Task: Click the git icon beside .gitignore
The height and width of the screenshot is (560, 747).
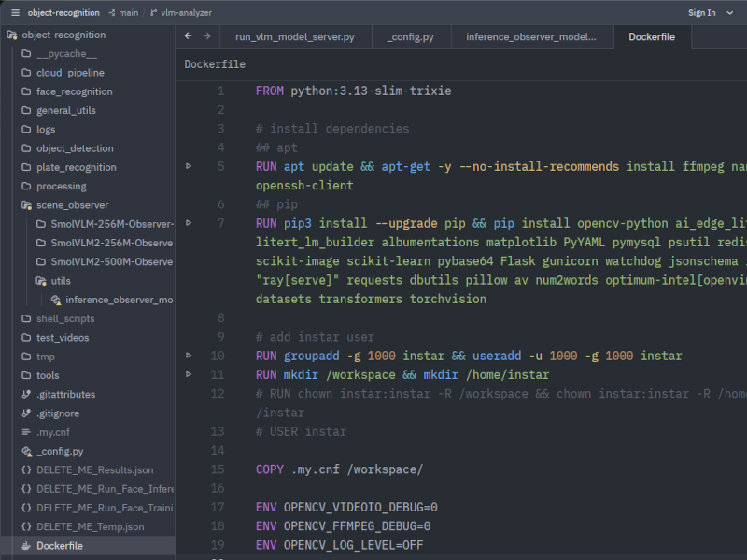Action: 26,413
